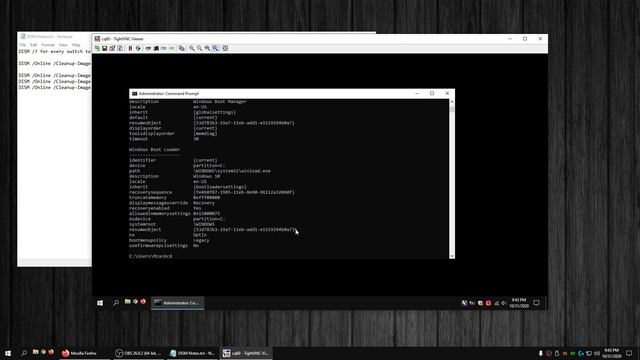Open File Explorer from the host taskbar
The image size is (640, 360).
tap(36, 352)
